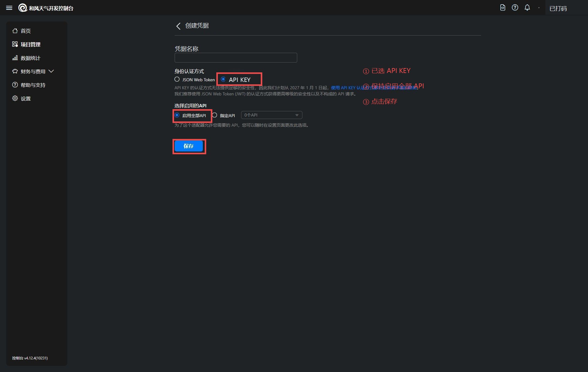Click the 和风天气开发控制台 title
The image size is (588, 372).
click(51, 8)
